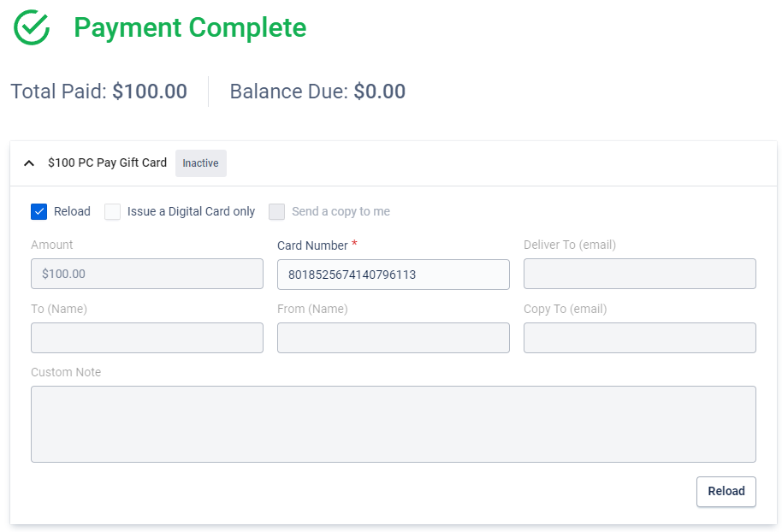Click the Custom Note label
Screen dimensions: 782x532
66,372
